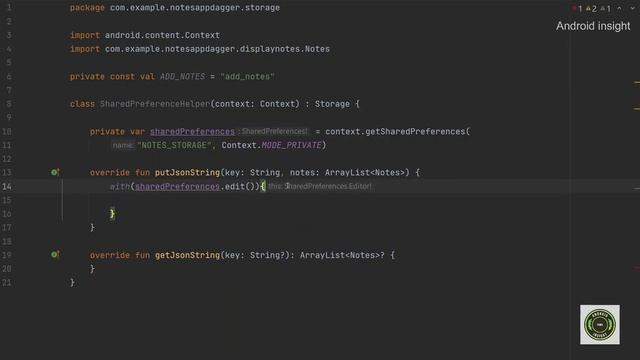Image resolution: width=640 pixels, height=360 pixels.
Task: Click the 'this: SharedPreferences.Editor!' inlay hint
Action: [x=320, y=186]
